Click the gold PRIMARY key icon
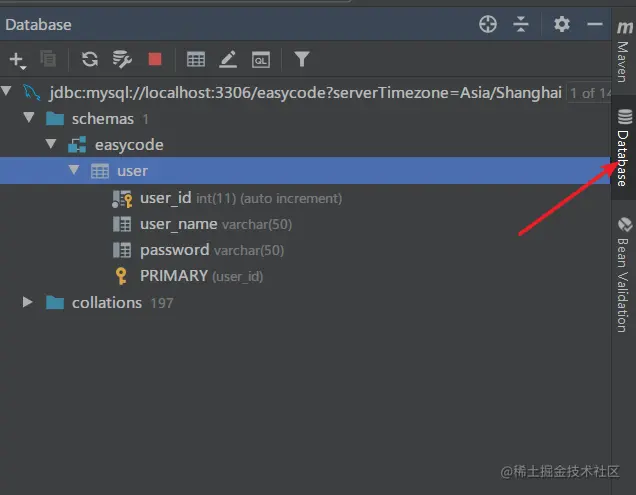 121,276
